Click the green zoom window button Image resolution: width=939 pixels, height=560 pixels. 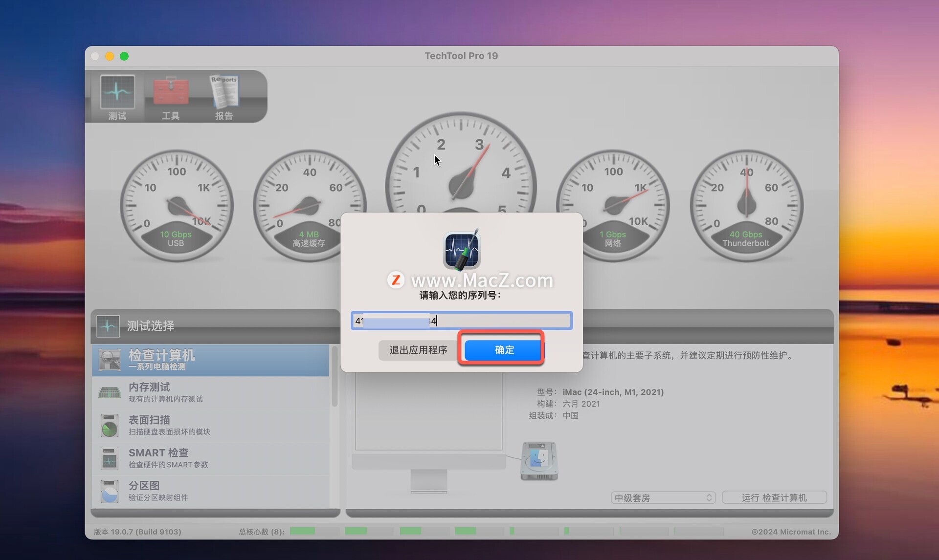[x=124, y=56]
